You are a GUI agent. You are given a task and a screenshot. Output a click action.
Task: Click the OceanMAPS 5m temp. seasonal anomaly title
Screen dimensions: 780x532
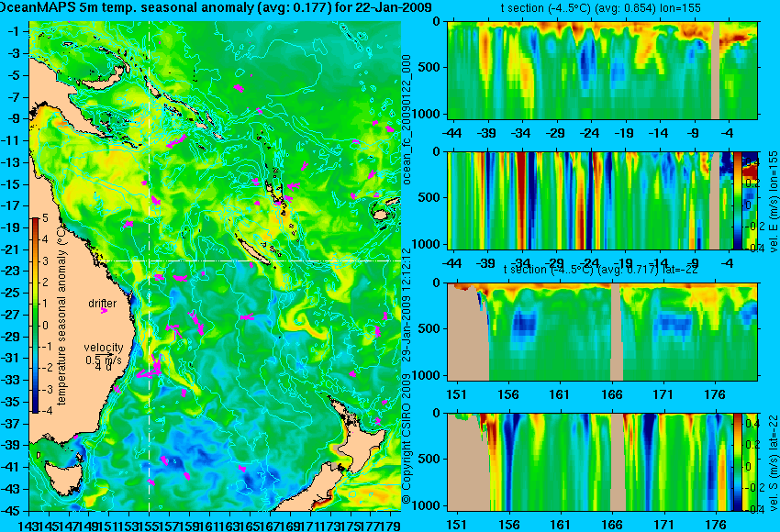point(216,7)
